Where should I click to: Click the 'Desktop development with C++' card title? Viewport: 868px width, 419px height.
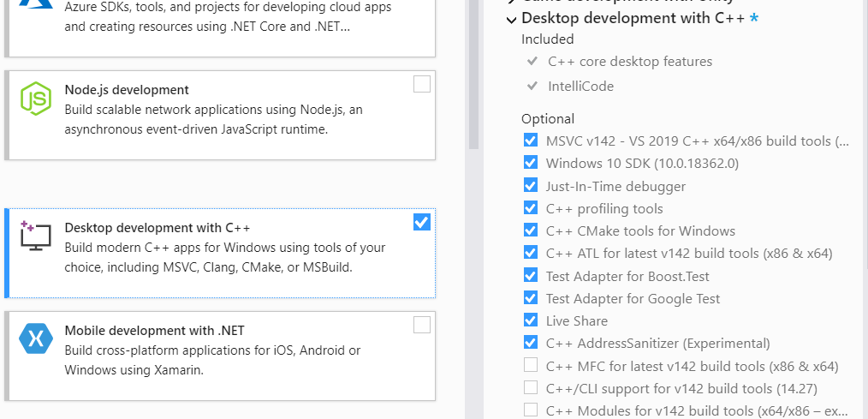tap(158, 228)
